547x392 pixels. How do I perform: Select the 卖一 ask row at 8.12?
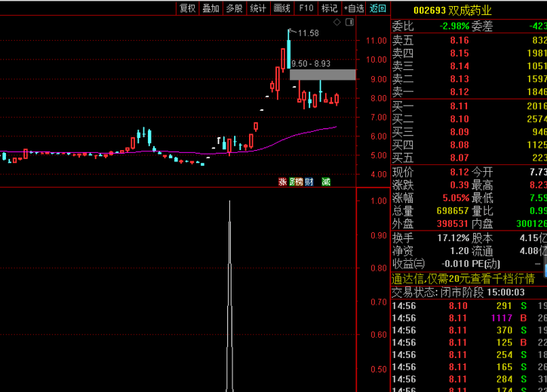[469, 92]
